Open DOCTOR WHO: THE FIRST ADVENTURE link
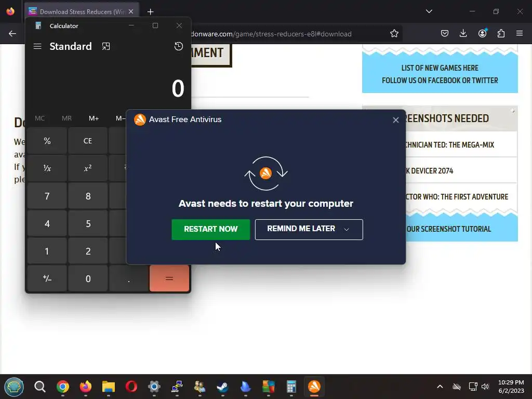The image size is (532, 399). [457, 197]
